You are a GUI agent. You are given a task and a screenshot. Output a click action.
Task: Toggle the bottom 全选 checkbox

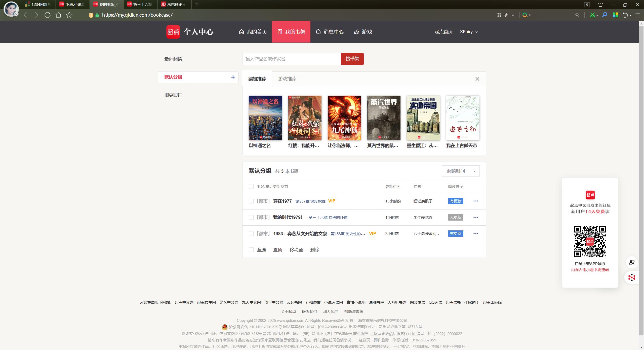[x=251, y=250]
